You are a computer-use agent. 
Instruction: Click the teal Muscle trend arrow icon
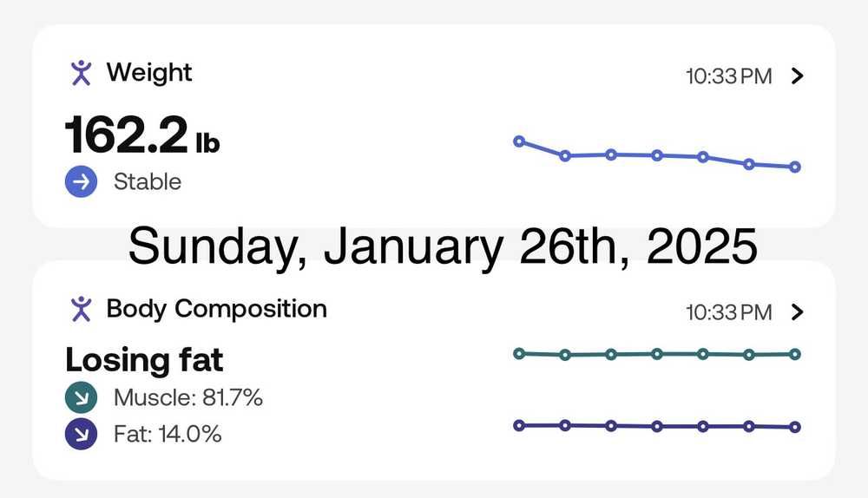click(x=81, y=399)
